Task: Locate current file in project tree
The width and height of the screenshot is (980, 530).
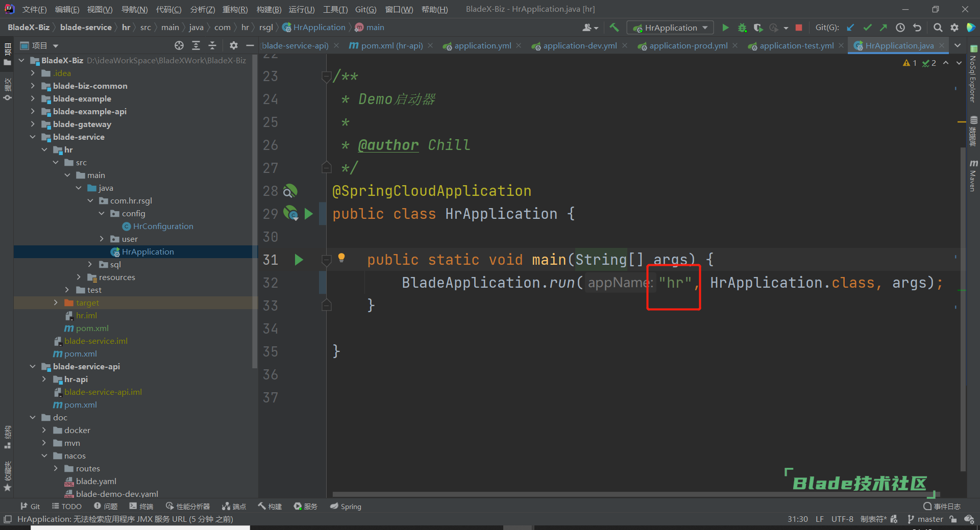Action: click(x=179, y=45)
